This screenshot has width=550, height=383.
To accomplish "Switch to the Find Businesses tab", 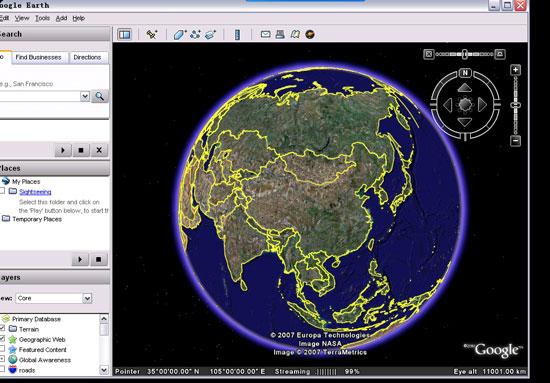I will 38,58.
